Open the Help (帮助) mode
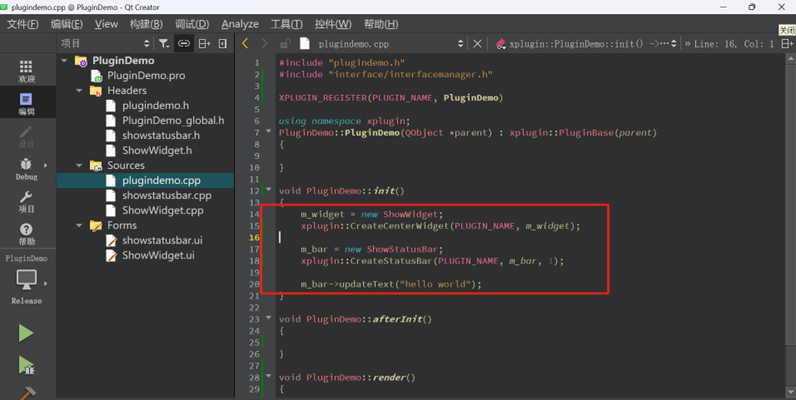The image size is (796, 400). point(26,233)
